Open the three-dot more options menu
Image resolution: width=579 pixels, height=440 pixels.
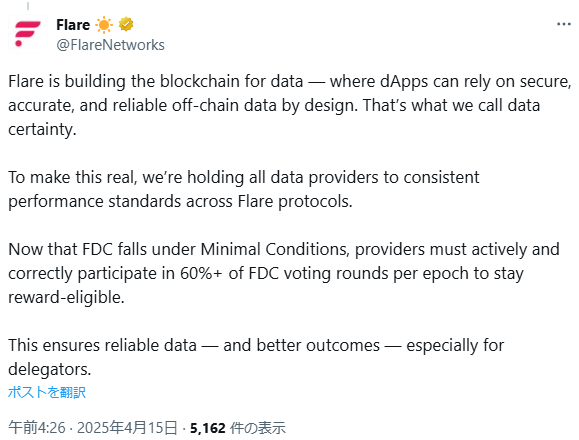point(563,24)
